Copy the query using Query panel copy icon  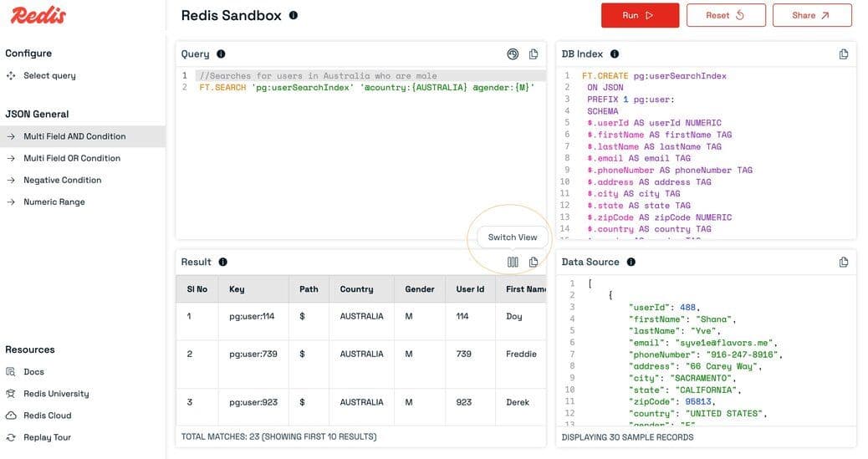click(534, 54)
